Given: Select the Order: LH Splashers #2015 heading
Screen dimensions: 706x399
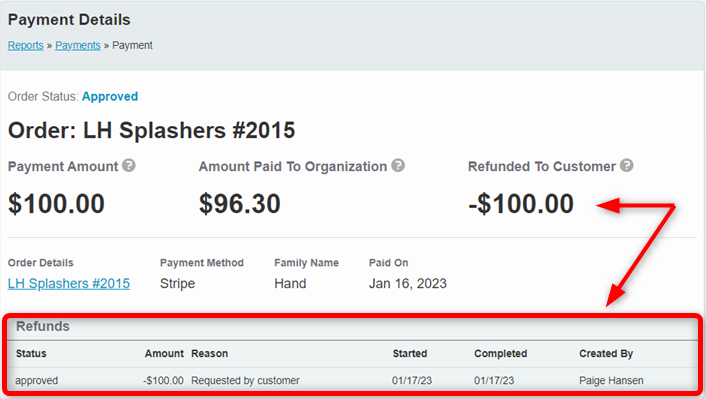Looking at the screenshot, I should (151, 131).
